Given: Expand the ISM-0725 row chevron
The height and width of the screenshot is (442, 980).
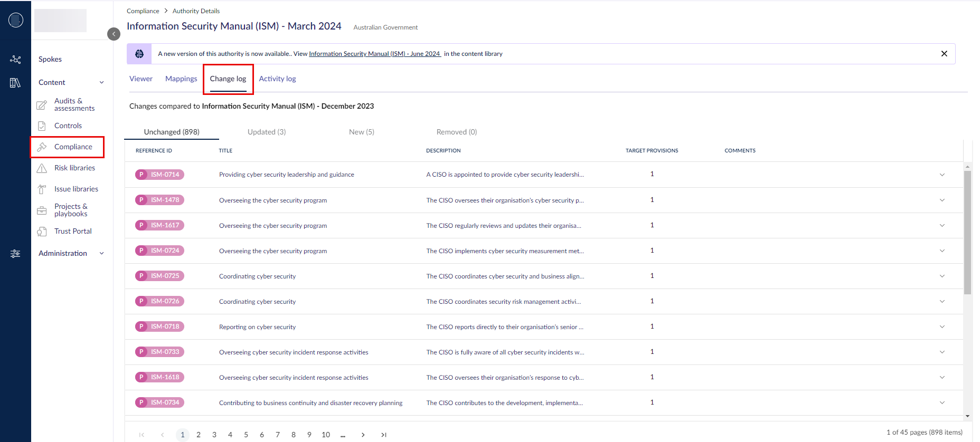Looking at the screenshot, I should [942, 276].
